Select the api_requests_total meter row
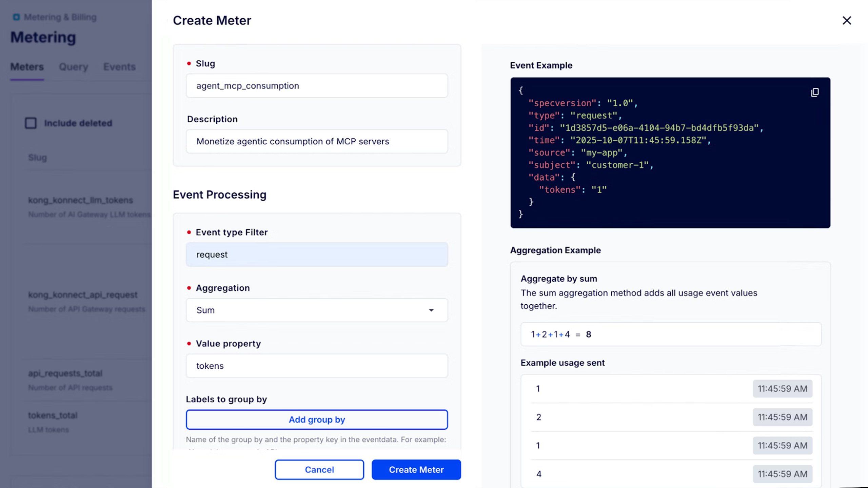The height and width of the screenshot is (488, 868). pyautogui.click(x=65, y=373)
